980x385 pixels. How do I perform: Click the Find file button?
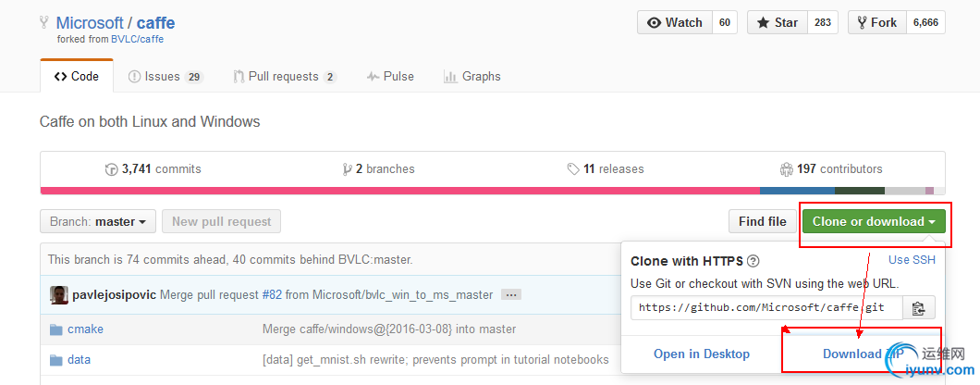pyautogui.click(x=763, y=221)
